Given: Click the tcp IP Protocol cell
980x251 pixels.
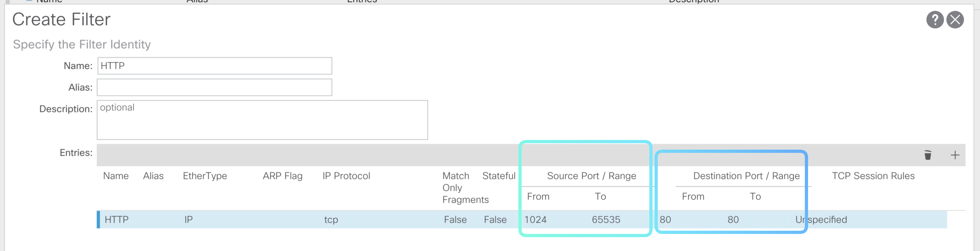Looking at the screenshot, I should (331, 219).
